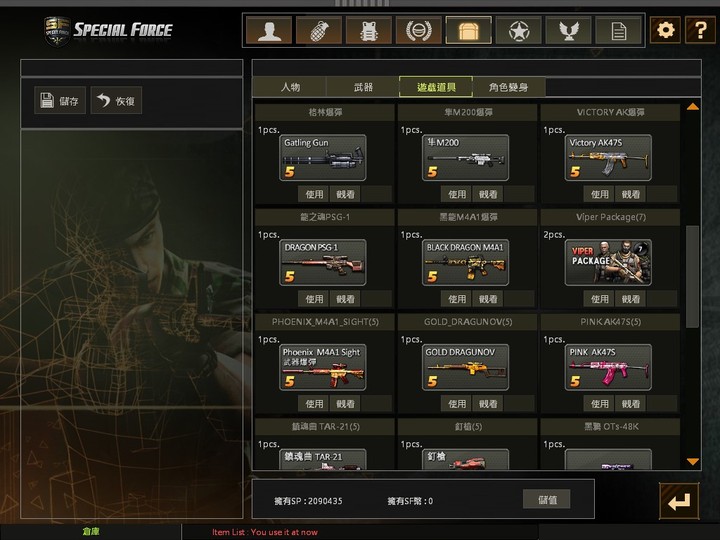Screen dimensions: 720x540
Task: Click the 恢復 restore button
Action: (116, 100)
